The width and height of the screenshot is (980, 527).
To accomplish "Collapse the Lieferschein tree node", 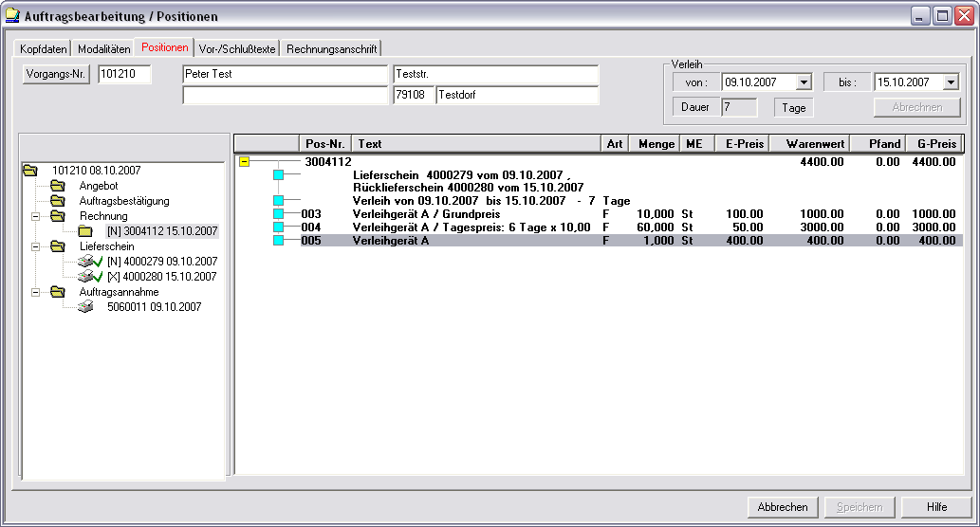I will (35, 246).
